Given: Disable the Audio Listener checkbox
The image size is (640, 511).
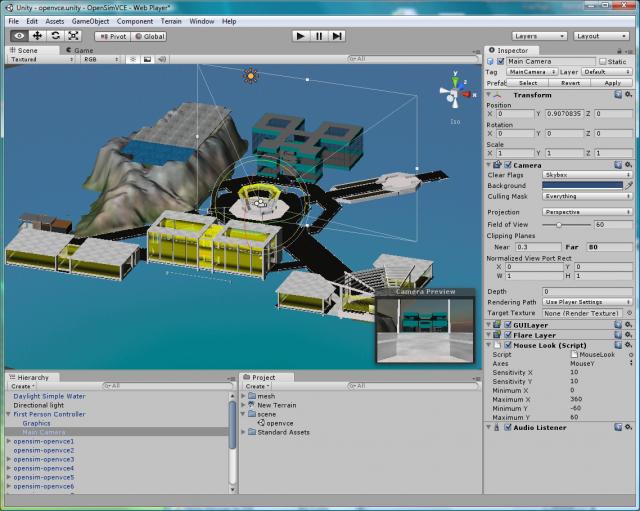Looking at the screenshot, I should (x=508, y=427).
